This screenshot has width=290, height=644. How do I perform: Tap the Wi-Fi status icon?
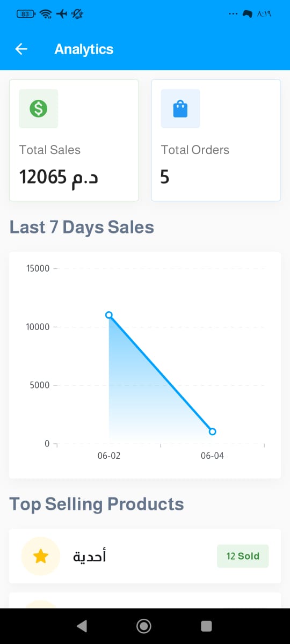[46, 14]
